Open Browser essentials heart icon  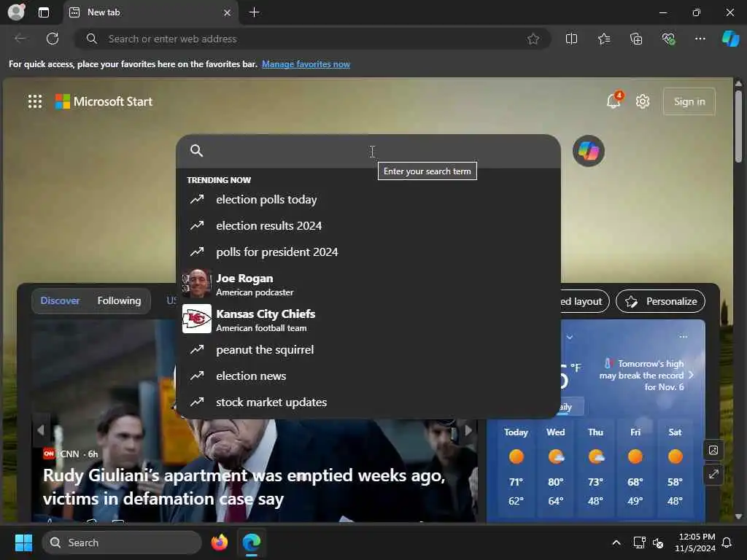668,39
